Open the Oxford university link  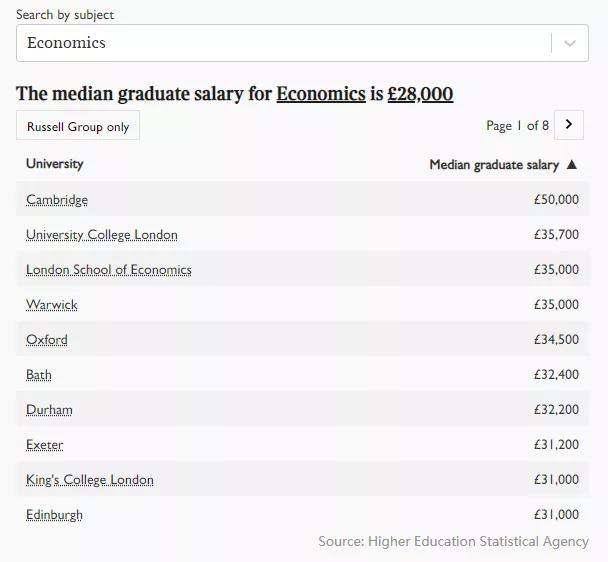click(47, 340)
